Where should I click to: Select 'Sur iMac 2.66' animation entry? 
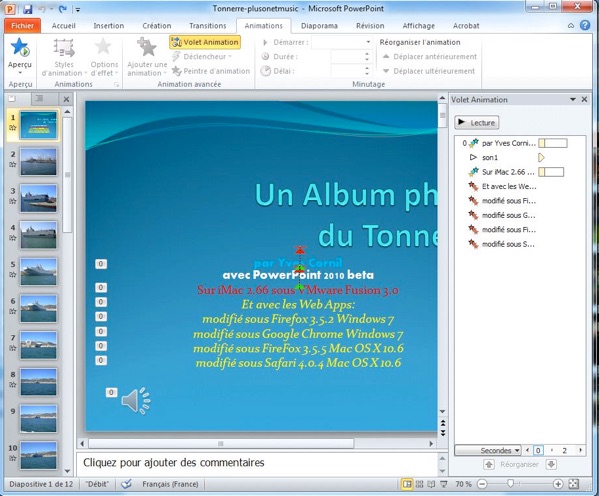(x=521, y=172)
